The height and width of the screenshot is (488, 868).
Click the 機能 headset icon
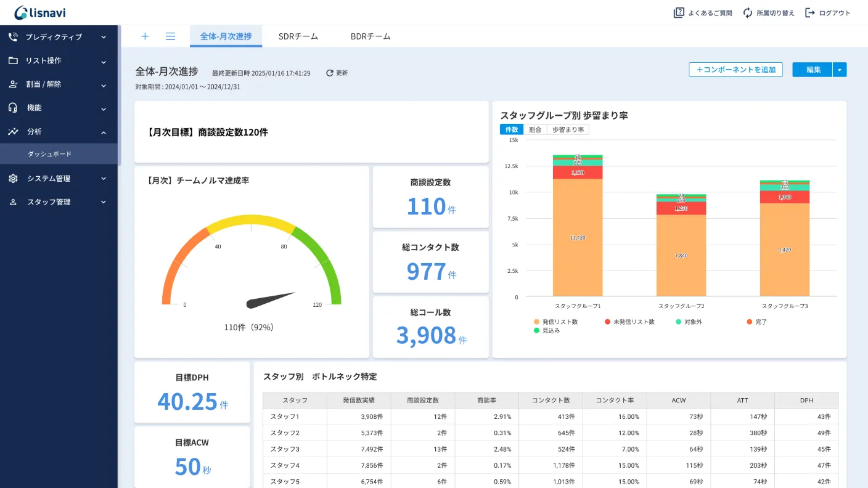[x=13, y=108]
